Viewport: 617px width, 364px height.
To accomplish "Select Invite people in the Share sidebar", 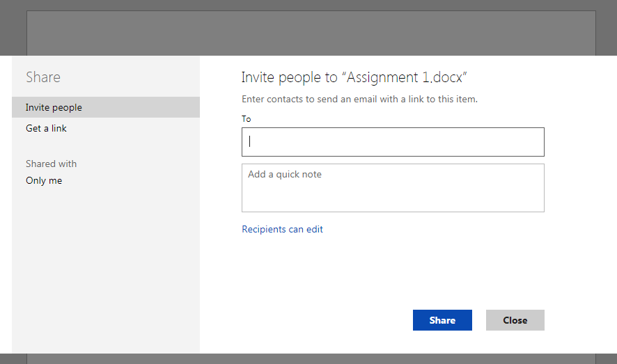I will point(105,107).
